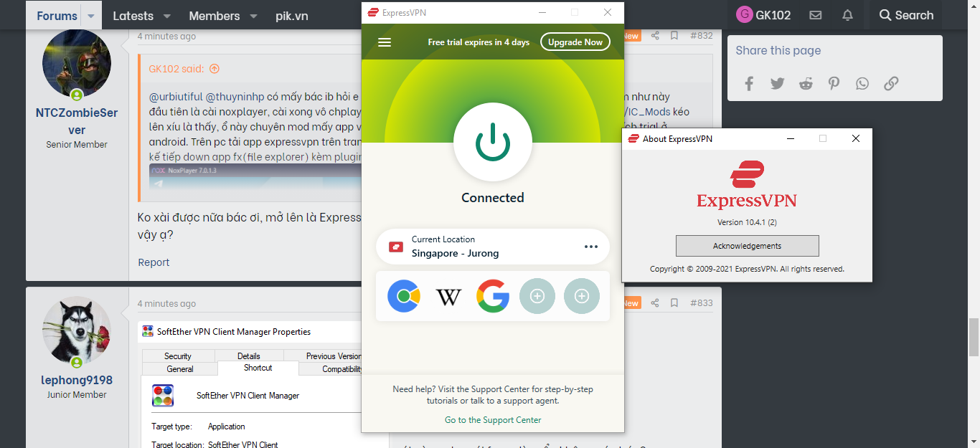980x448 pixels.
Task: Add shortcut using the second plus circle
Action: coord(582,296)
